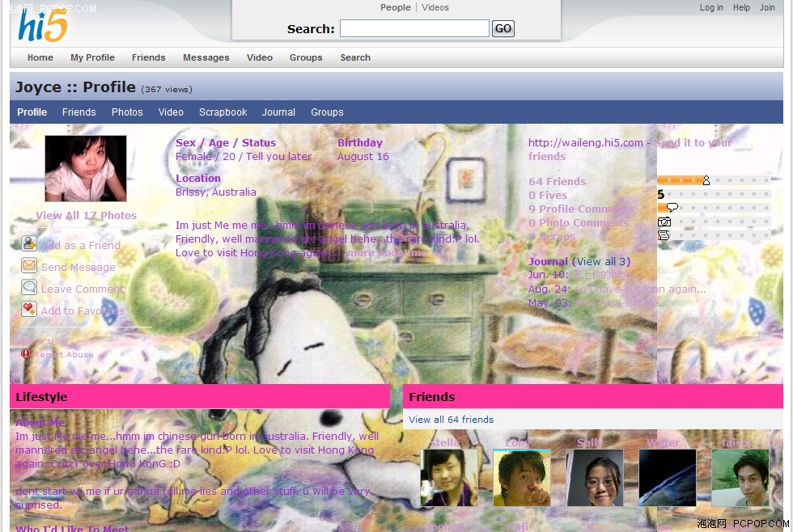Open the People search option
This screenshot has width=793, height=532.
pyautogui.click(x=396, y=7)
